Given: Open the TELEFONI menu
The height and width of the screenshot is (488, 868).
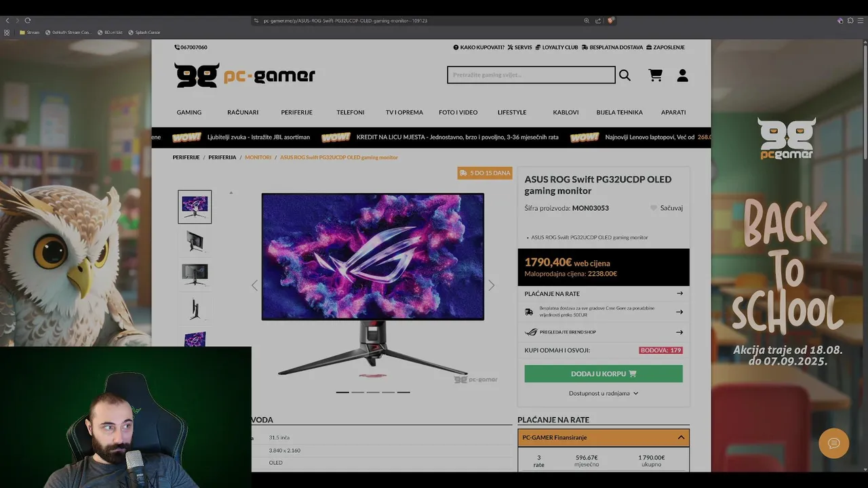Looking at the screenshot, I should point(351,113).
